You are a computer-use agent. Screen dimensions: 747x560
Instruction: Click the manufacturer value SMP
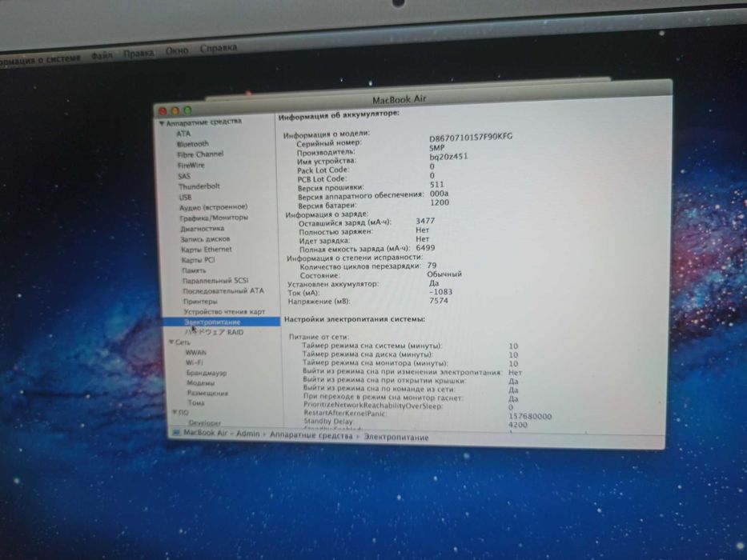click(437, 148)
